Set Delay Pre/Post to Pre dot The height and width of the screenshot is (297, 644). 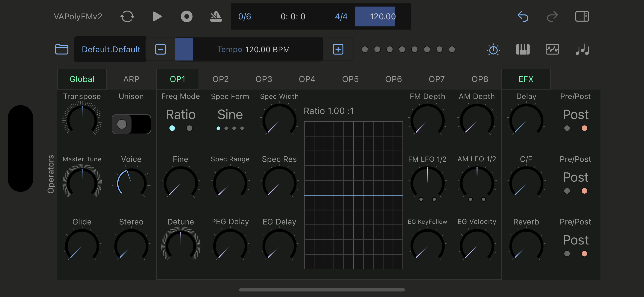[567, 128]
